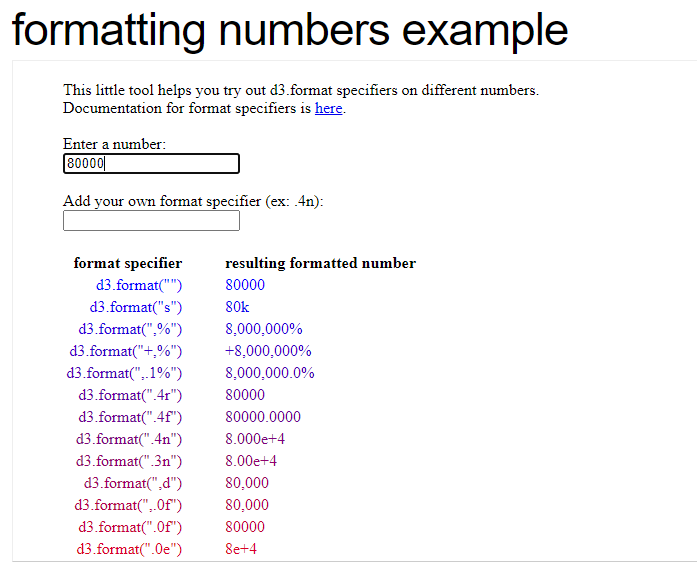Click the number input field containing 80000

tap(151, 164)
